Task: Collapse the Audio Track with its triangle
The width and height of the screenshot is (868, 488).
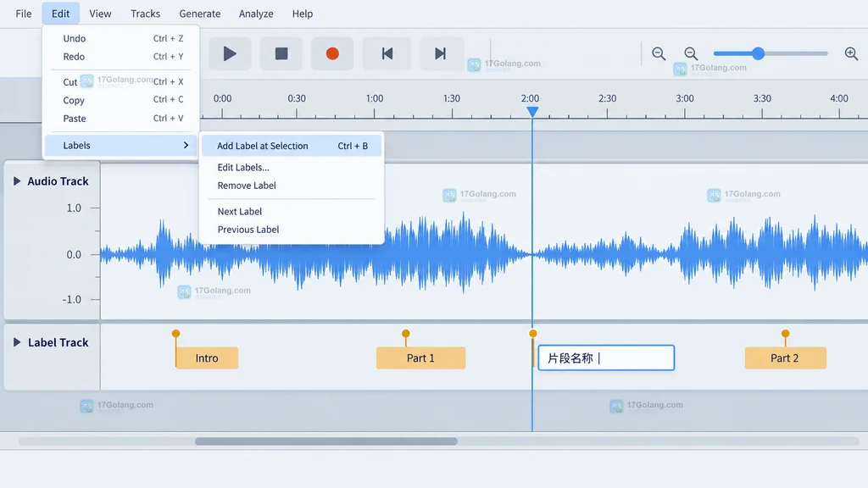Action: click(17, 181)
